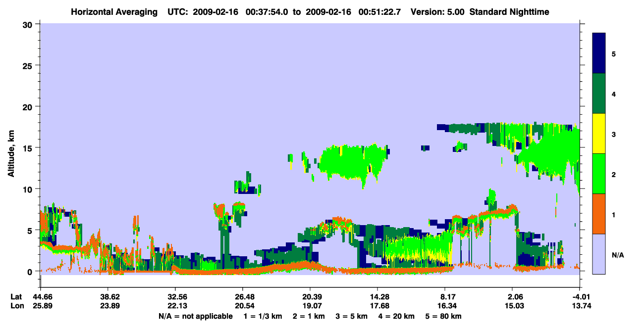This screenshot has height=330, width=644.
Task: Click the longitude value 13.74
Action: tap(580, 306)
